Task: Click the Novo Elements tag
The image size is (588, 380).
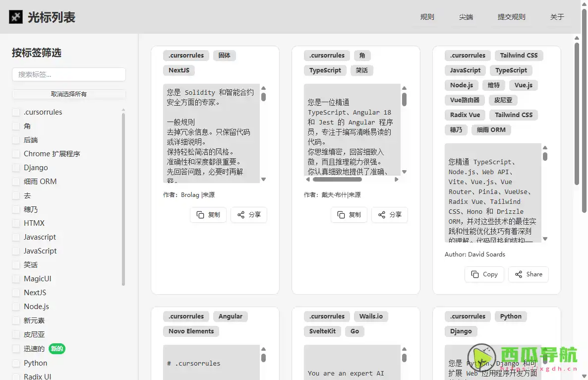Action: [191, 331]
